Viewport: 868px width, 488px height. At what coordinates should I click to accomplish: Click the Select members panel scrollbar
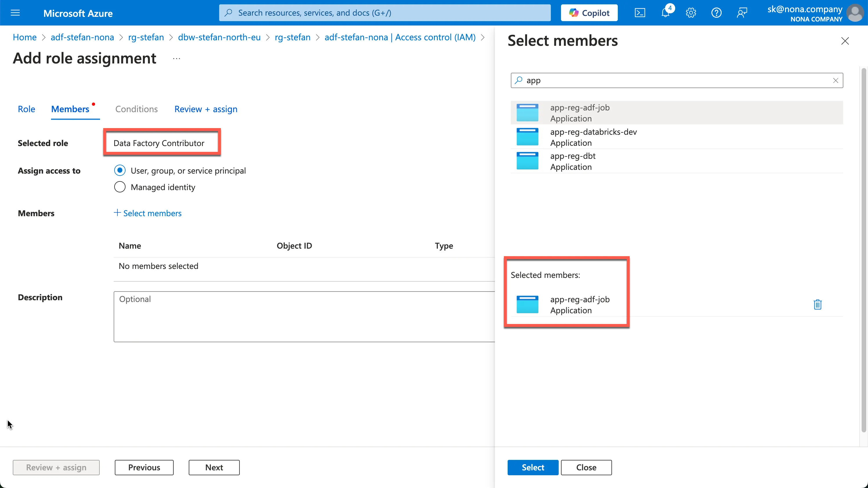(x=863, y=249)
